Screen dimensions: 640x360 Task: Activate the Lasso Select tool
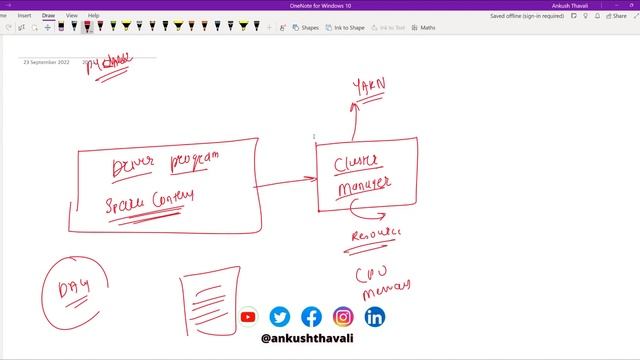[x=34, y=28]
